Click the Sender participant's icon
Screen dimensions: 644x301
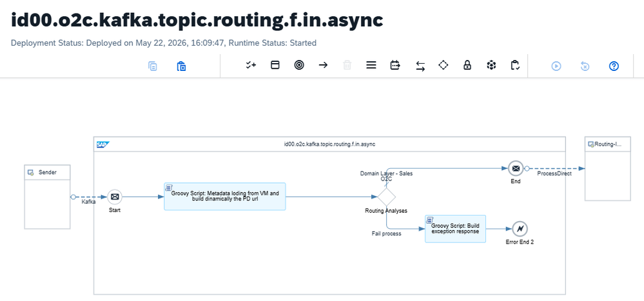31,173
